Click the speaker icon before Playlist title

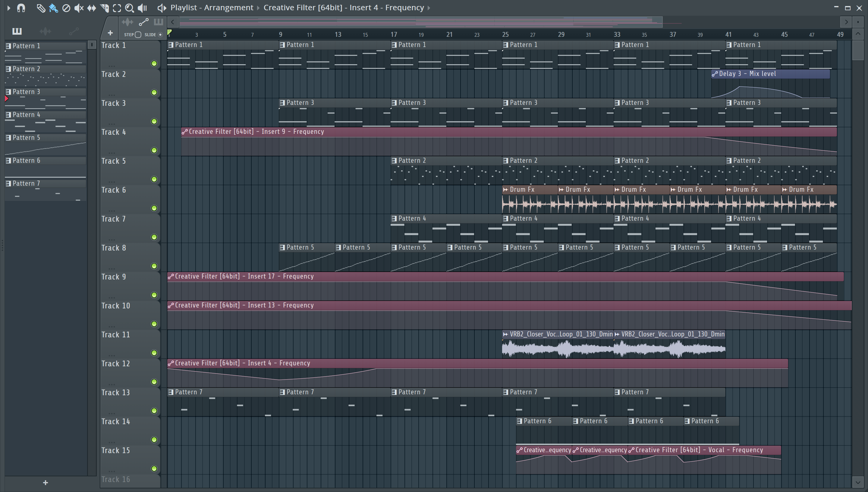point(162,8)
